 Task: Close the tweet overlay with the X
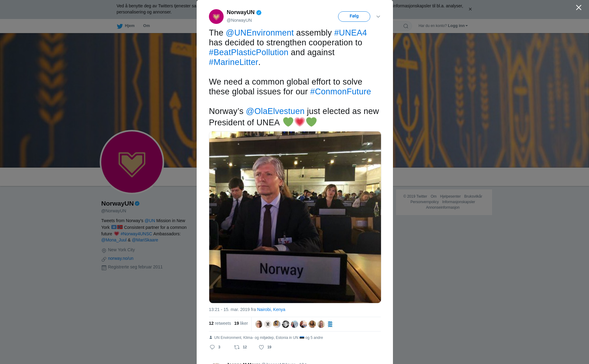[579, 8]
